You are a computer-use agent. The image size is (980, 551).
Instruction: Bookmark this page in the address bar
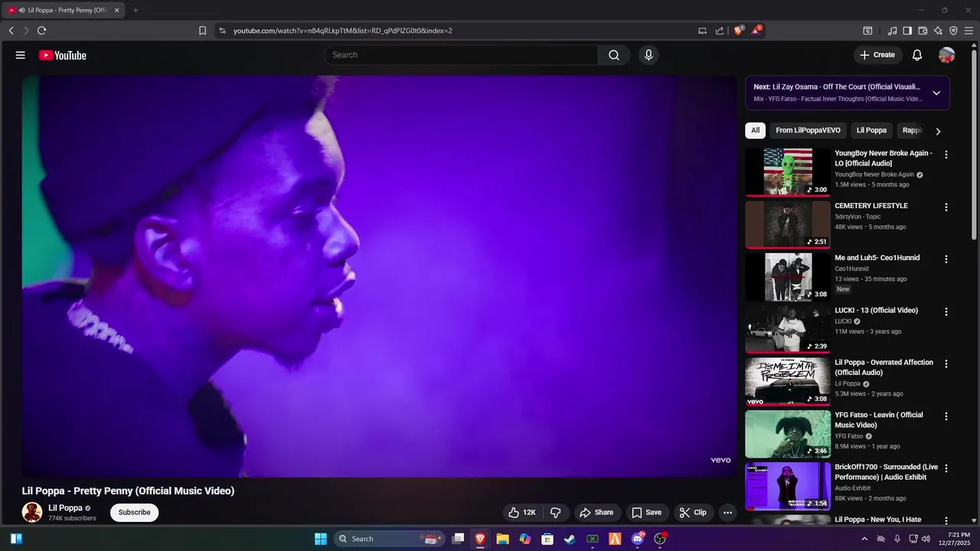point(202,31)
